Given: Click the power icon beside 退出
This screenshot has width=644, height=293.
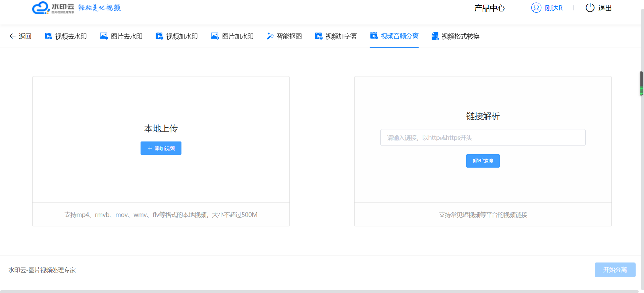Looking at the screenshot, I should coord(590,8).
